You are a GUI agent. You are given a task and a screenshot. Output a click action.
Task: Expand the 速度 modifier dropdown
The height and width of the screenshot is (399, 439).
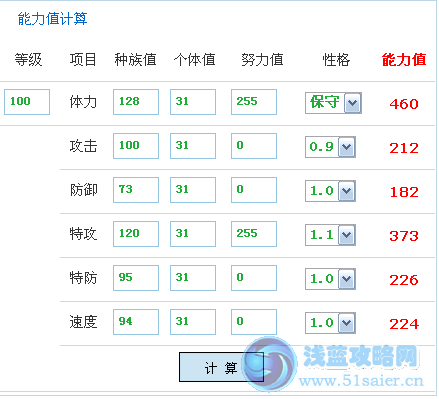tap(330, 323)
